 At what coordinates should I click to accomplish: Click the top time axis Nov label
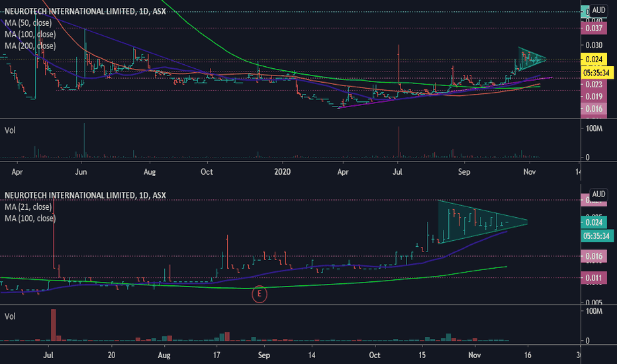[x=530, y=171]
